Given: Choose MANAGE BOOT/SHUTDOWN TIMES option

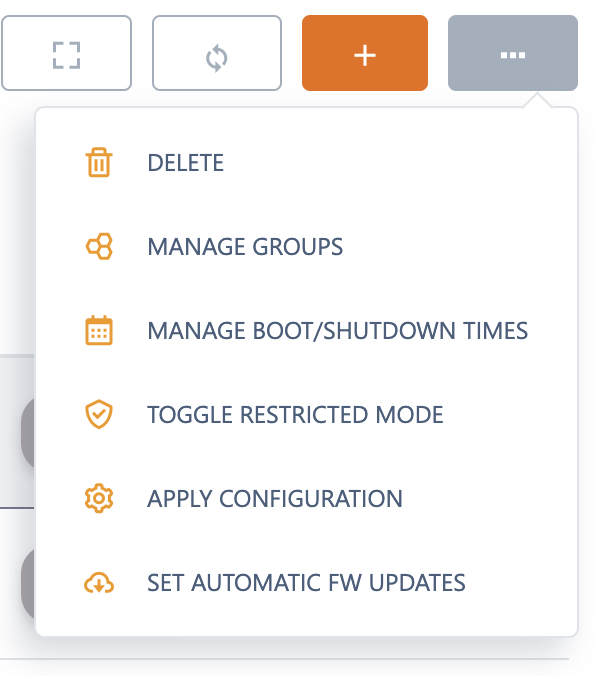Looking at the screenshot, I should 306,331.
